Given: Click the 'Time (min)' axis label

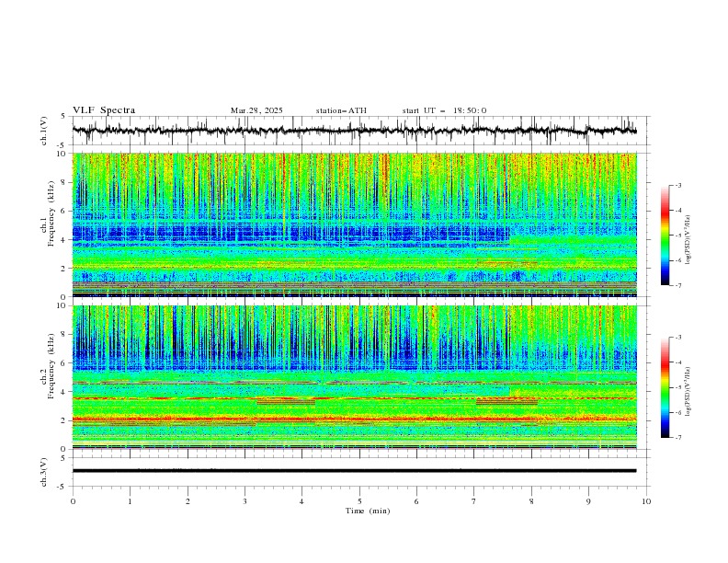Looking at the screenshot, I should 368,511.
